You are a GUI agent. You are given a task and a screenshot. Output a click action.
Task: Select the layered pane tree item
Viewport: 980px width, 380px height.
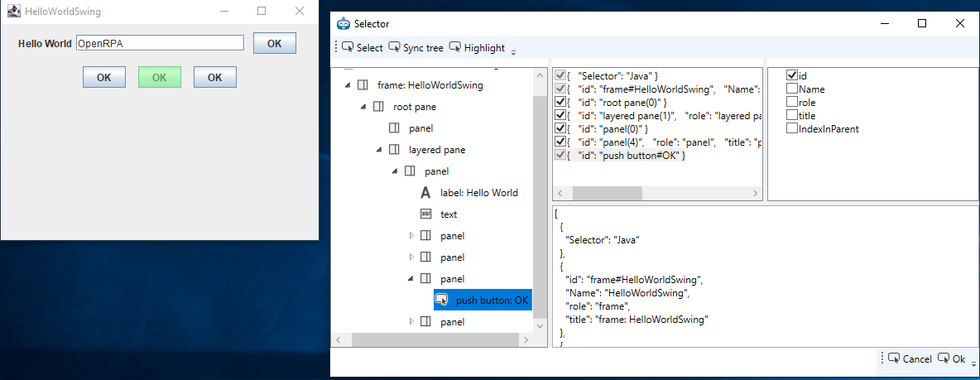pos(437,150)
